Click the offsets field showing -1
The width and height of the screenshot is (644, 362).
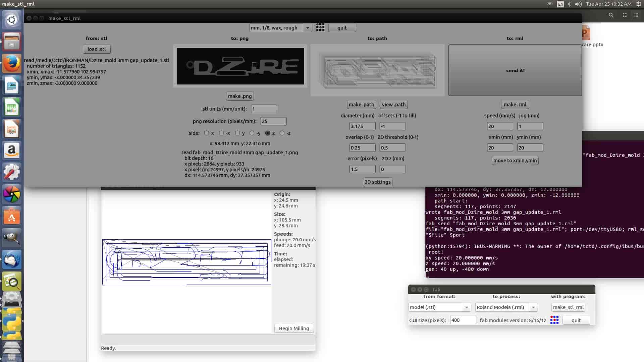coord(393,126)
